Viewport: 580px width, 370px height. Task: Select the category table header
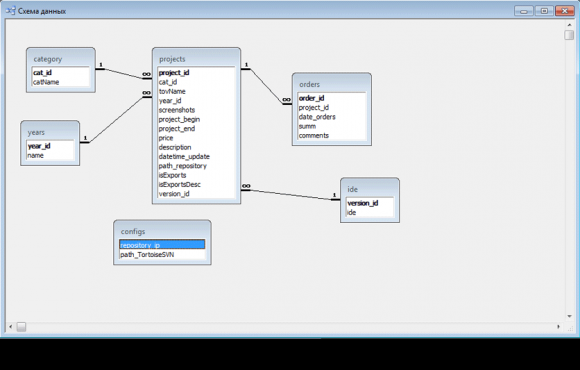click(x=61, y=59)
